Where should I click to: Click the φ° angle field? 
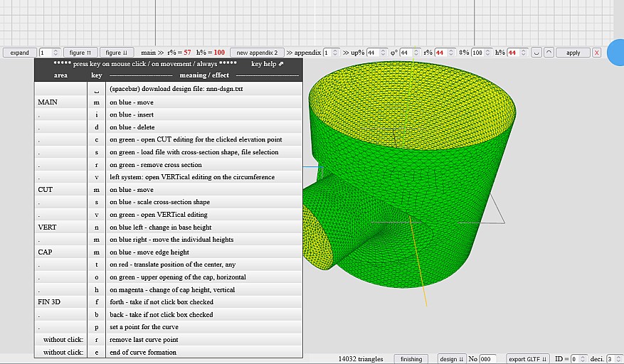[409, 53]
